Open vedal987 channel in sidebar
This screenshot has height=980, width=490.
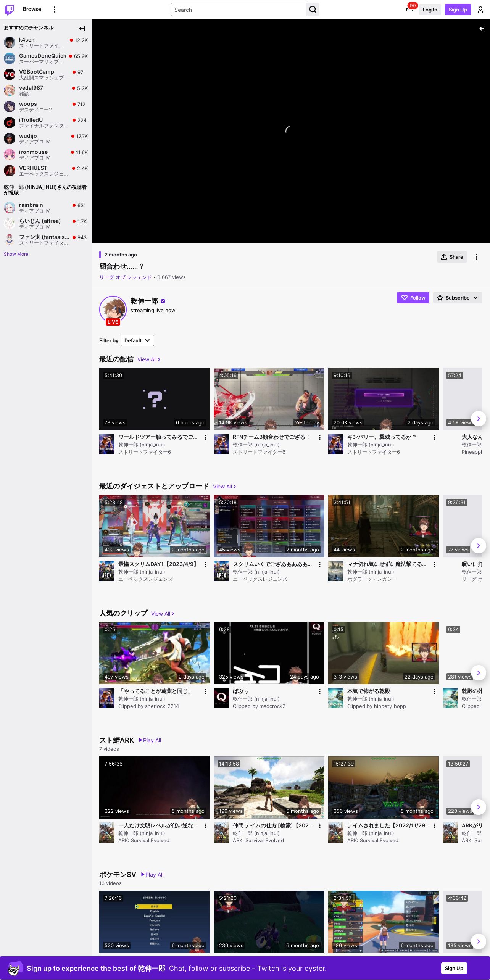tap(46, 90)
